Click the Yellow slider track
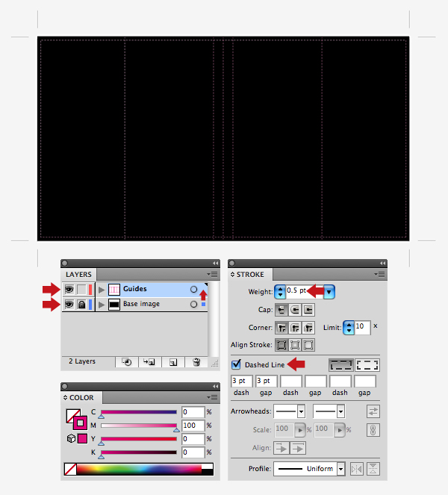The image size is (448, 495). 139,439
